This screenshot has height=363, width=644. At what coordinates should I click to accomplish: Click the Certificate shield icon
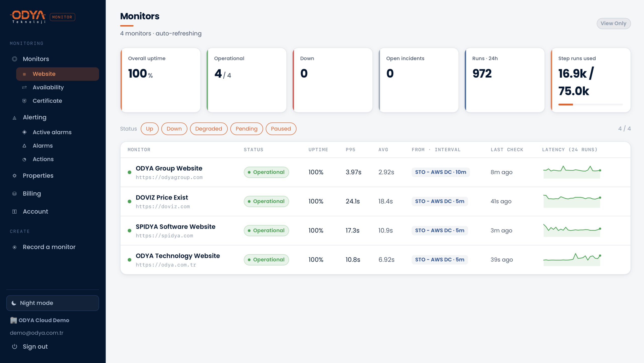pyautogui.click(x=24, y=101)
